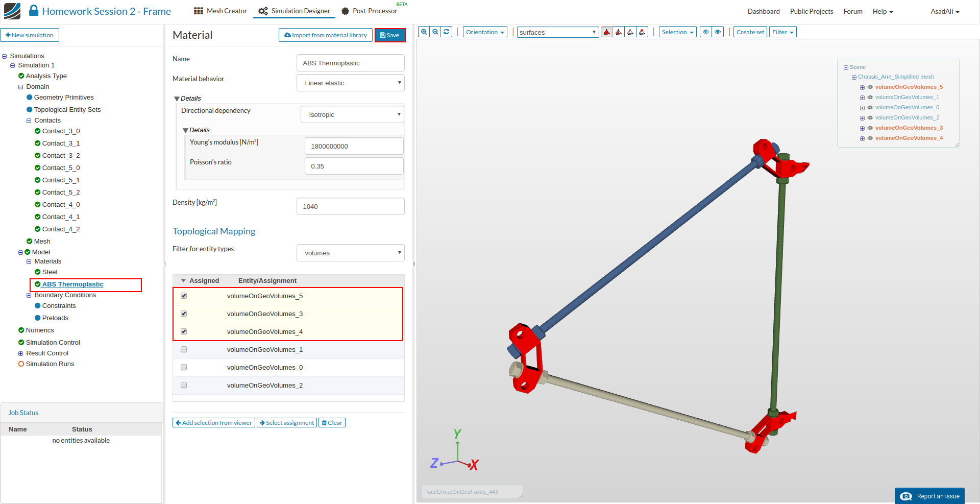Click the green check beside Simulation Control
980x504 pixels.
point(21,343)
